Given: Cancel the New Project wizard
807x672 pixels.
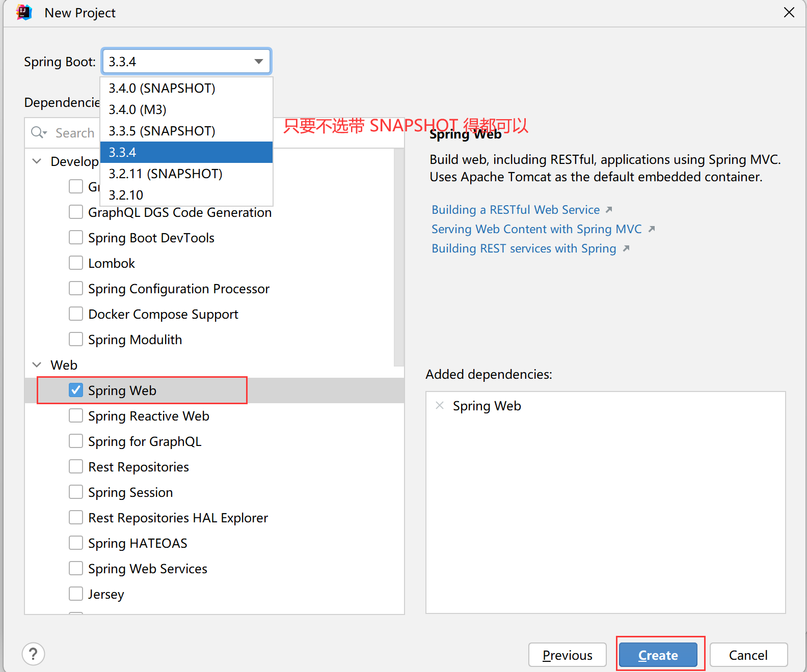Looking at the screenshot, I should coord(748,655).
